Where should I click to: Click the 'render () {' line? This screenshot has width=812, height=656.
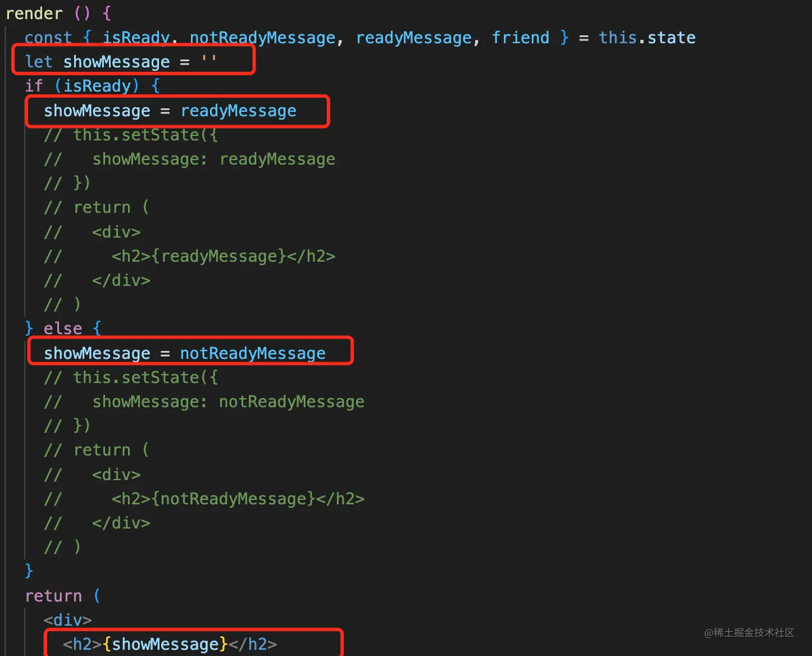tap(58, 13)
